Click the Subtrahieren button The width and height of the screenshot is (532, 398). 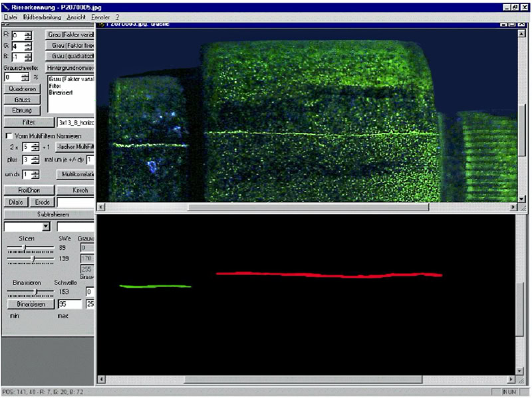click(x=50, y=214)
